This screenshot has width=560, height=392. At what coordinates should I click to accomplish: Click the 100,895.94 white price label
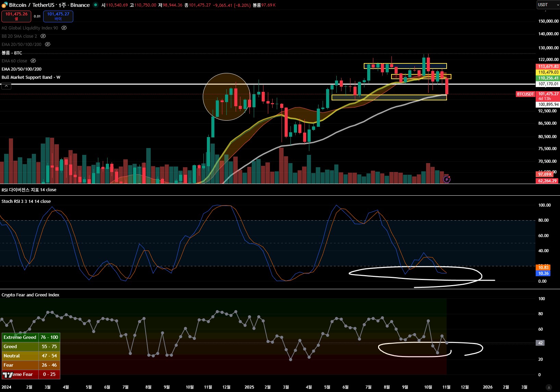[548, 105]
